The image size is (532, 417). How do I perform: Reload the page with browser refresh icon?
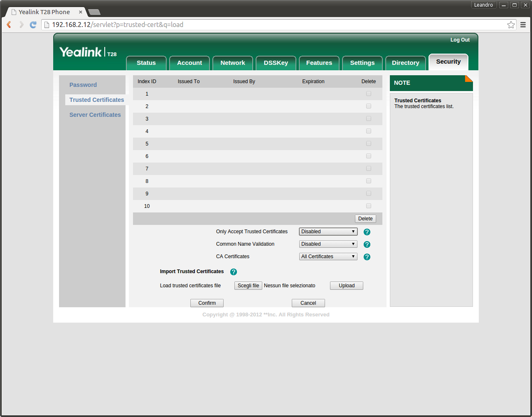coord(33,25)
